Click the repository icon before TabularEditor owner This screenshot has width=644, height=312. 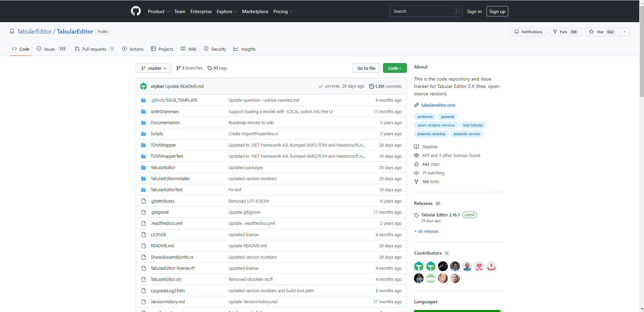(12, 32)
